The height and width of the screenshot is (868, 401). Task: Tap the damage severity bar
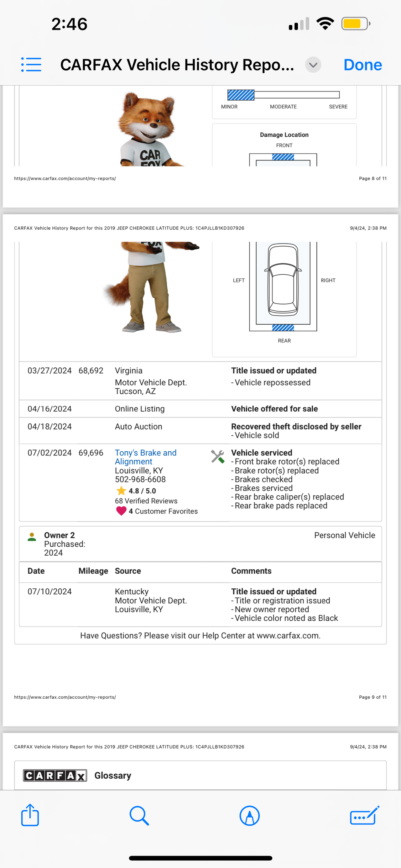pos(283,95)
